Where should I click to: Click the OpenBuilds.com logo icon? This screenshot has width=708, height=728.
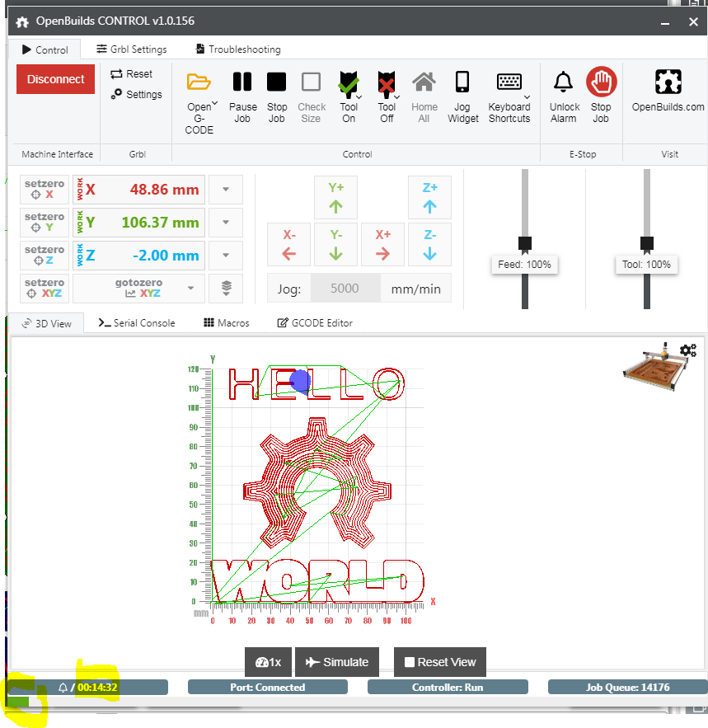tap(668, 82)
